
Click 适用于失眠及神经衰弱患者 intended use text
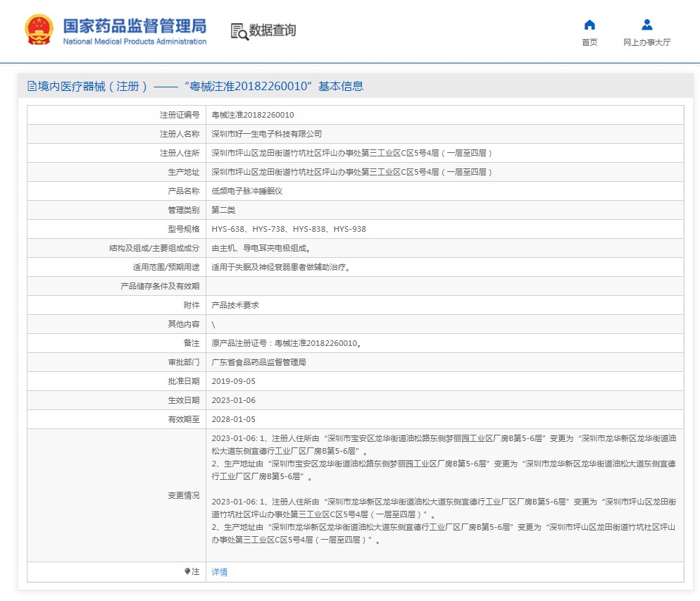point(281,268)
